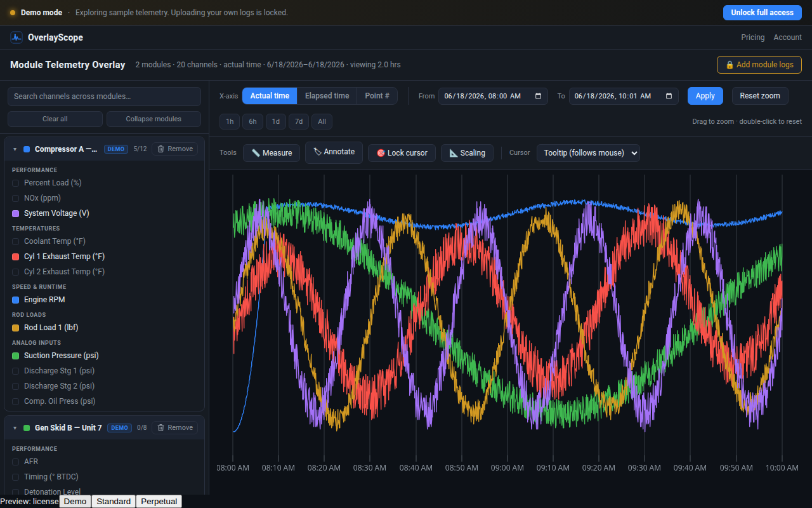Image resolution: width=812 pixels, height=508 pixels.
Task: Select Standard license preview
Action: [x=114, y=501]
